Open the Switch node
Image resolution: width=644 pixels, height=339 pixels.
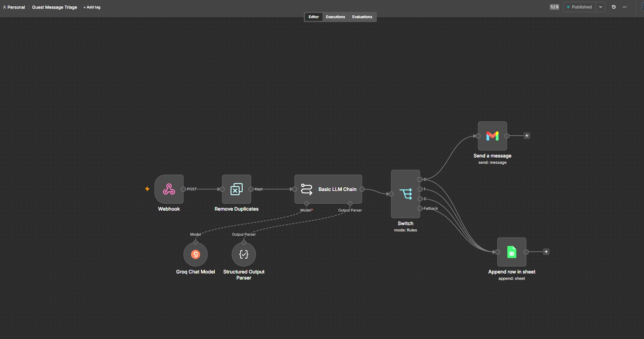tap(406, 194)
